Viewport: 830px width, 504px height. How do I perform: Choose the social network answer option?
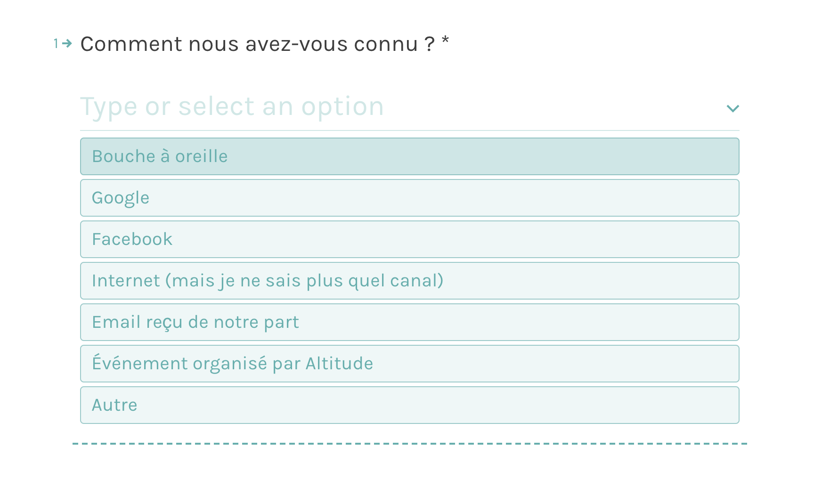click(x=409, y=239)
